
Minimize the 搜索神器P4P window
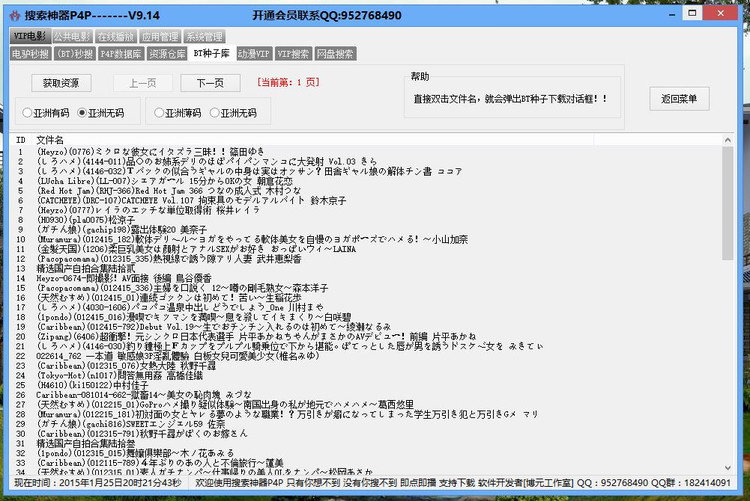coord(672,15)
